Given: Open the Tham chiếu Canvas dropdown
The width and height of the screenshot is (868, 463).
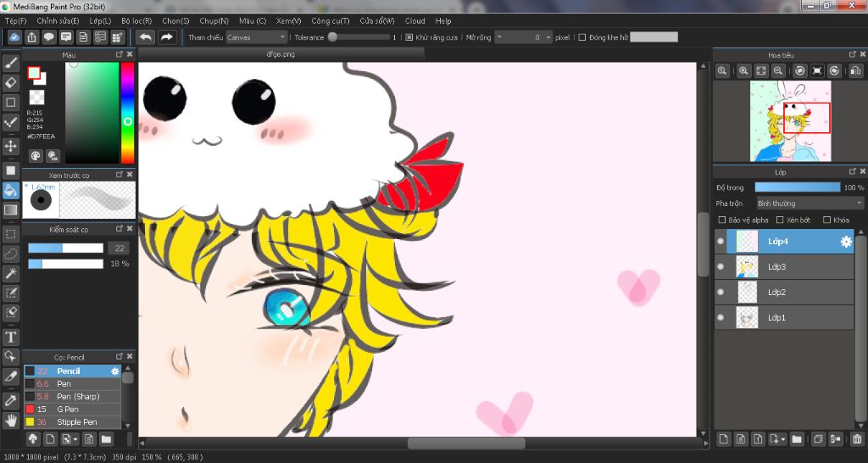Looking at the screenshot, I should [x=256, y=37].
